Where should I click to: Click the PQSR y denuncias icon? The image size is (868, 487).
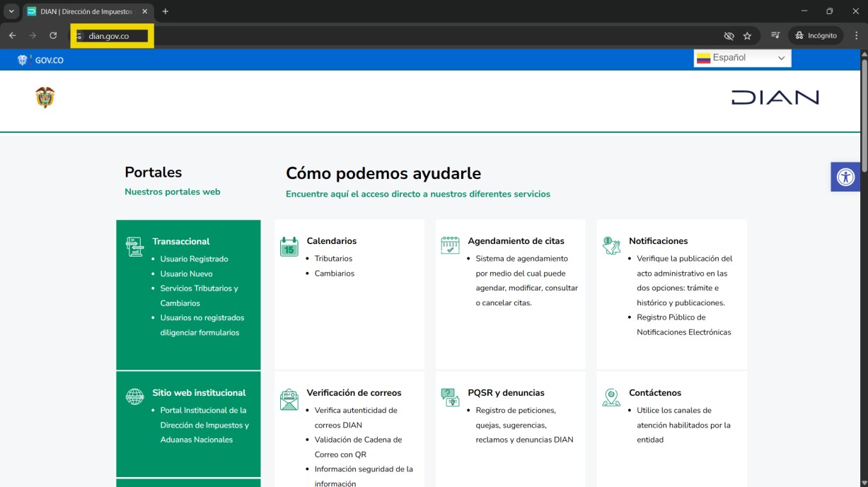[450, 397]
